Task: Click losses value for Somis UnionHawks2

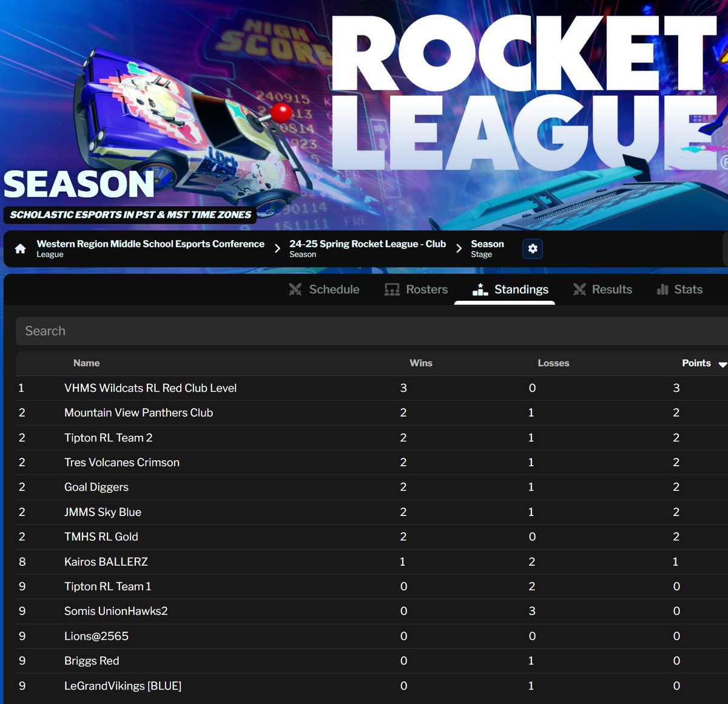Action: pos(532,611)
